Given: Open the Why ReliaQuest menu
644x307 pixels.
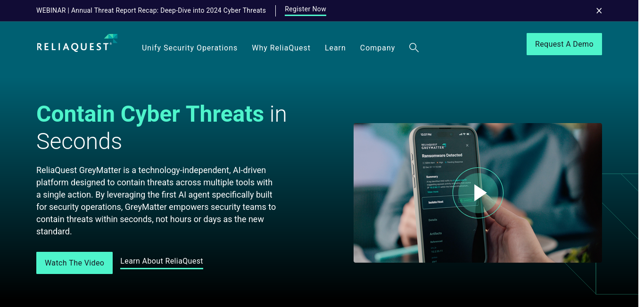Looking at the screenshot, I should coord(281,48).
